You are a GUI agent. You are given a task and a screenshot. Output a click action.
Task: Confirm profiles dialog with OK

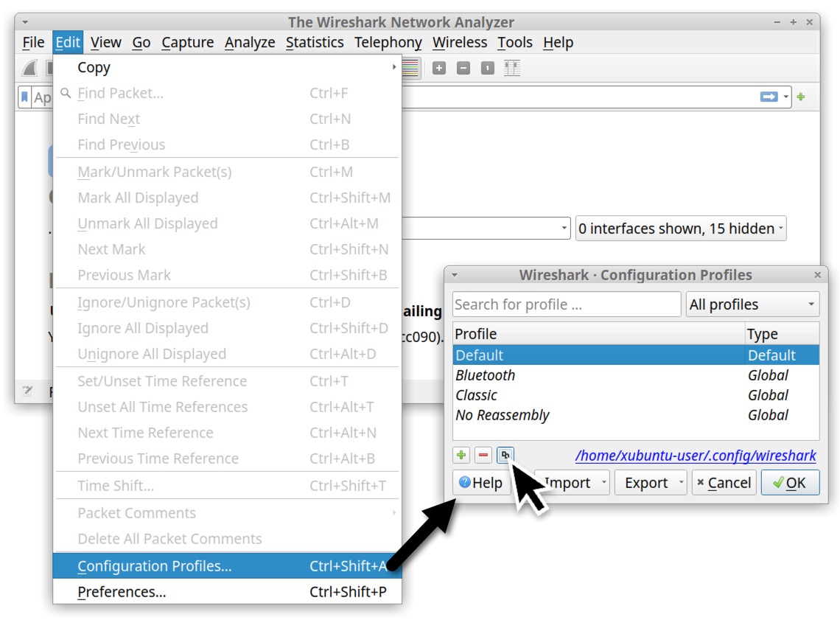pos(790,483)
